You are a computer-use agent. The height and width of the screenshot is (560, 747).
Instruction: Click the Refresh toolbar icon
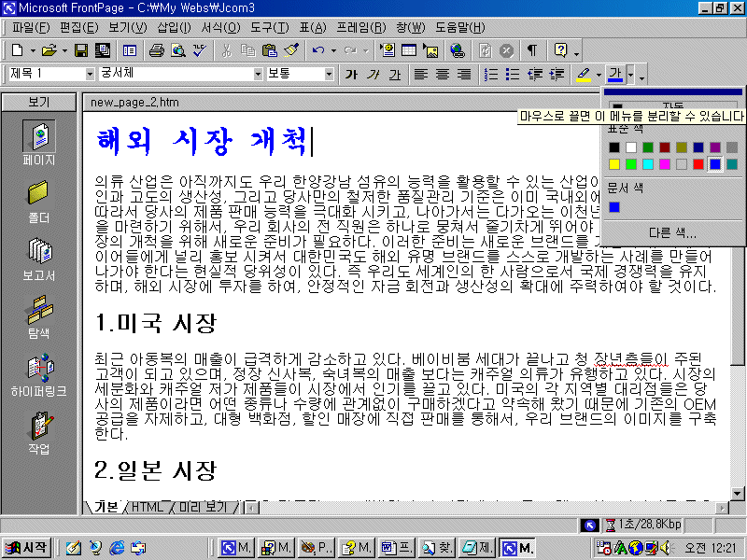(x=485, y=50)
